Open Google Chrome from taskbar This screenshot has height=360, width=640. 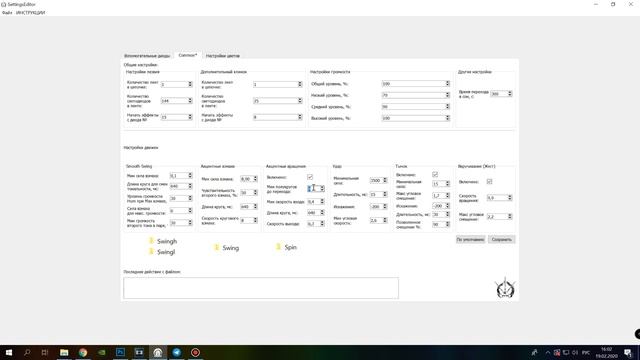83,352
